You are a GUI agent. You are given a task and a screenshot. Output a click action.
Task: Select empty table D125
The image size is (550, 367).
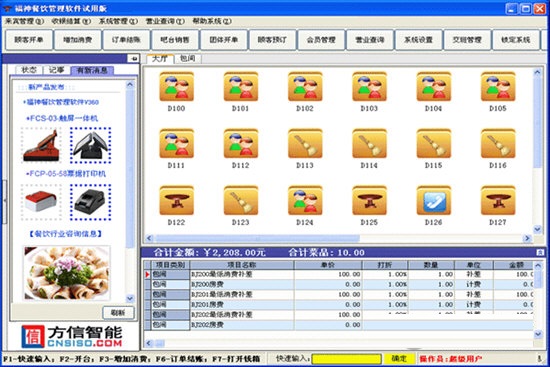(369, 200)
